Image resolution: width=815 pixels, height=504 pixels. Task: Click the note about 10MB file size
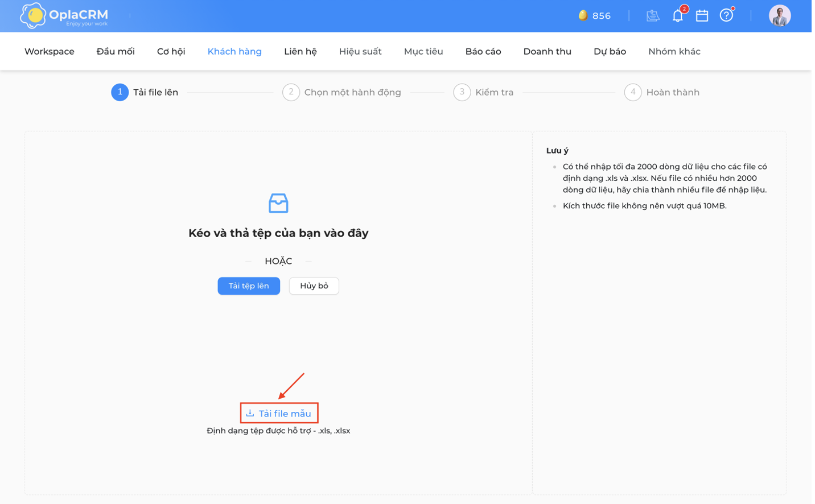[644, 205]
